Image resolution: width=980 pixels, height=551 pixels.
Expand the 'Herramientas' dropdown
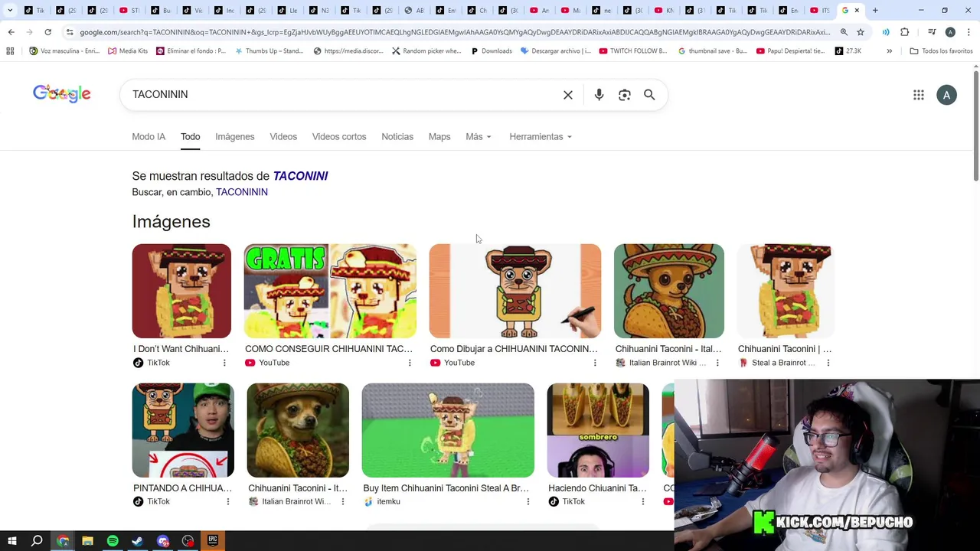541,136
